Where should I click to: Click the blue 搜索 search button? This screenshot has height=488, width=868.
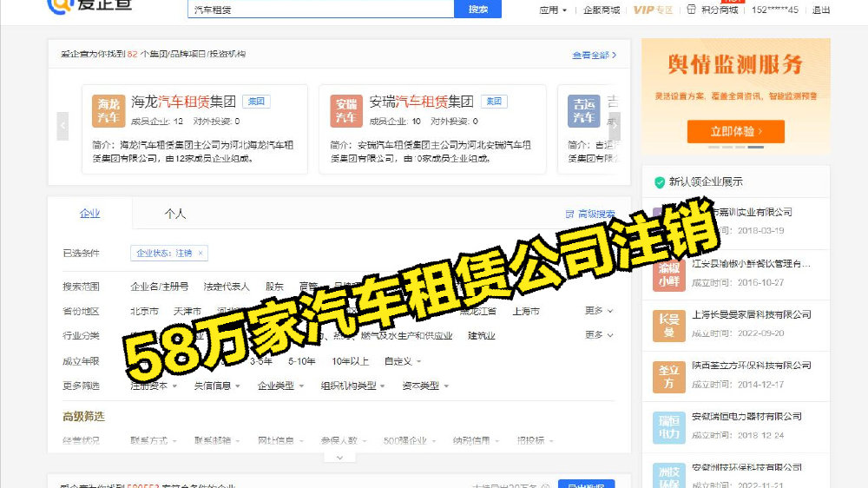click(x=477, y=9)
